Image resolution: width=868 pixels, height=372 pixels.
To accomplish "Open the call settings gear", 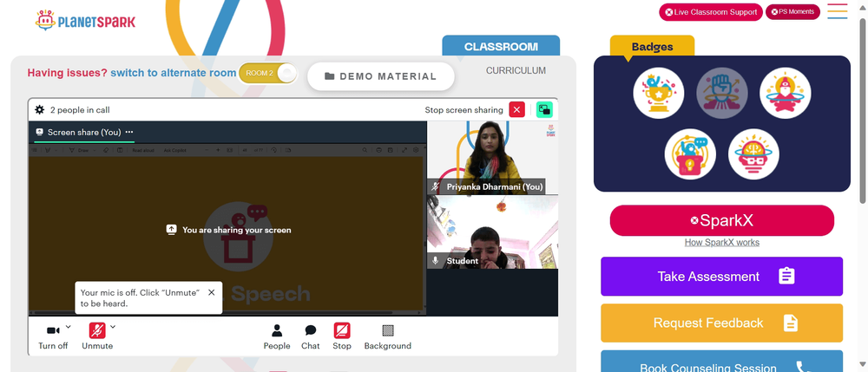I will pyautogui.click(x=39, y=109).
